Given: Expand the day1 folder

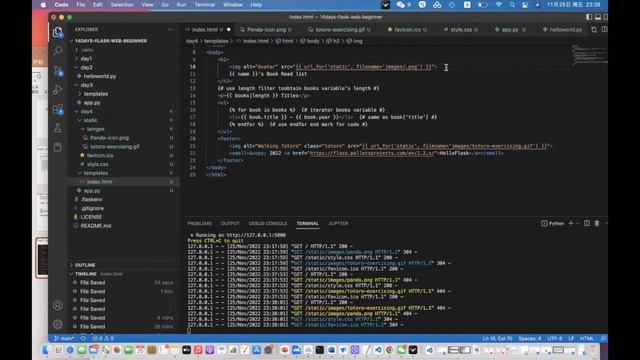Looking at the screenshot, I should [x=86, y=58].
